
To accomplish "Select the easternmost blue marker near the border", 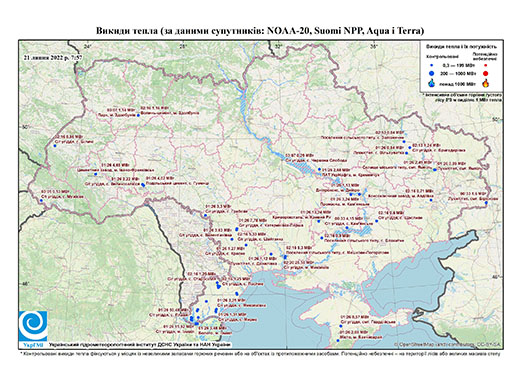I will pyautogui.click(x=486, y=203).
